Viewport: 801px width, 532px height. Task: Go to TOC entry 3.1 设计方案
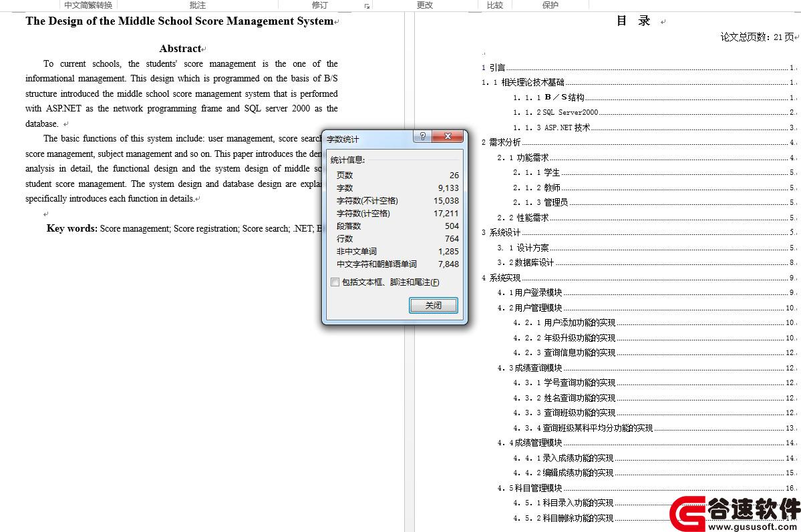tap(647, 248)
